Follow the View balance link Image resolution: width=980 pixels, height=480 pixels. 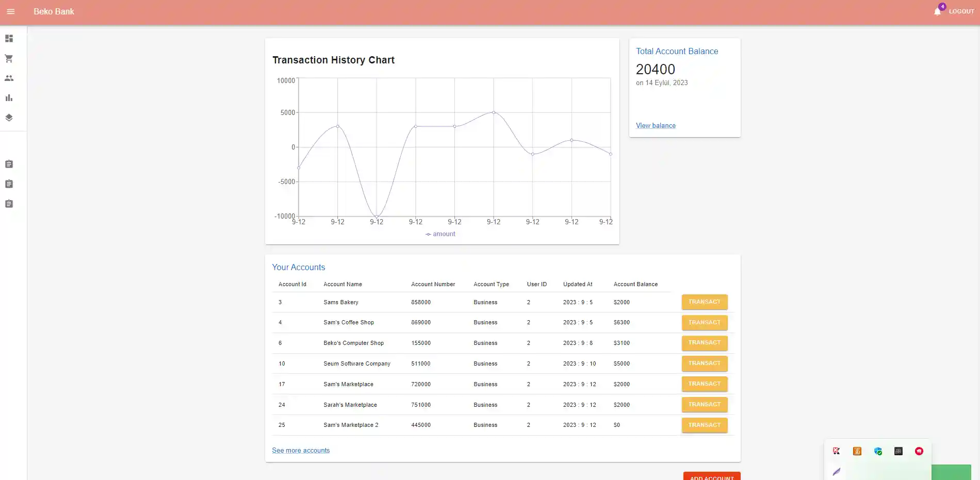656,125
